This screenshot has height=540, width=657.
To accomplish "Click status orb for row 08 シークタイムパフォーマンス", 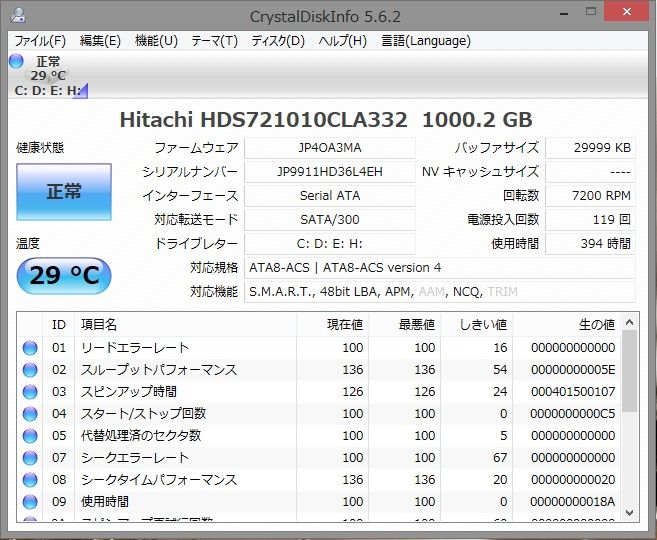I will [30, 480].
